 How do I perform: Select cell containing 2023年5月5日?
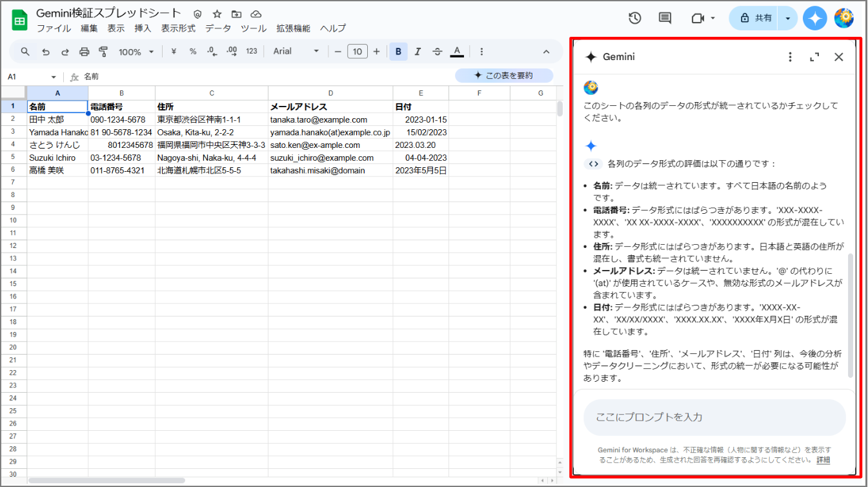point(421,171)
